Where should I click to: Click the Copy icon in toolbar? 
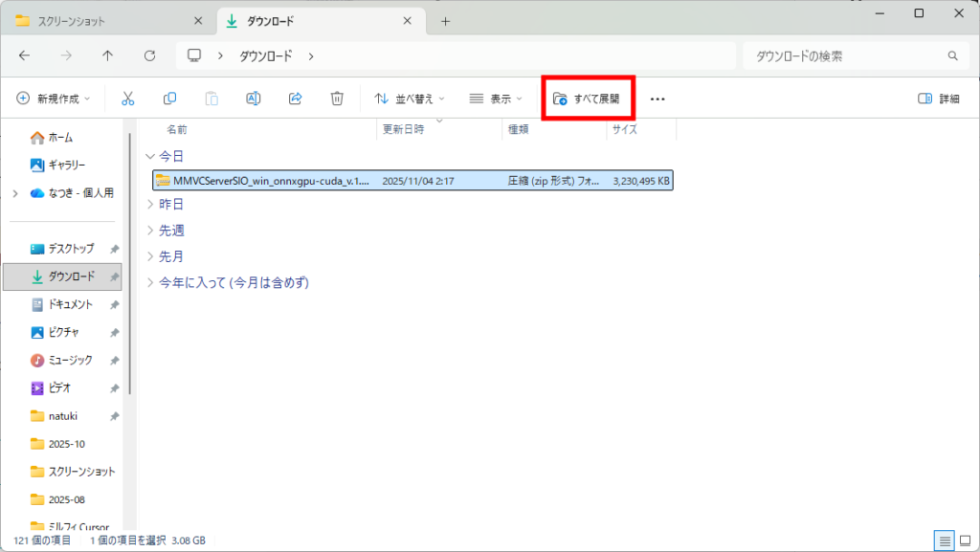[169, 99]
